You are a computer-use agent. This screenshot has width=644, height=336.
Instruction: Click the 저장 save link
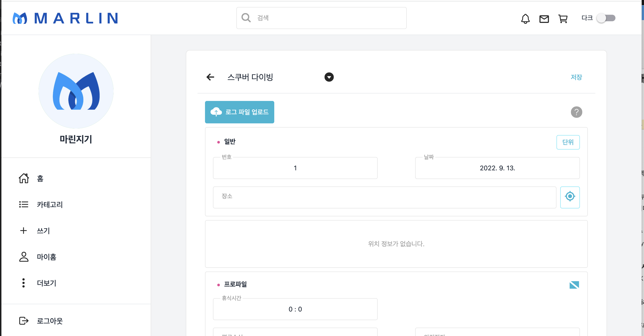tap(576, 77)
